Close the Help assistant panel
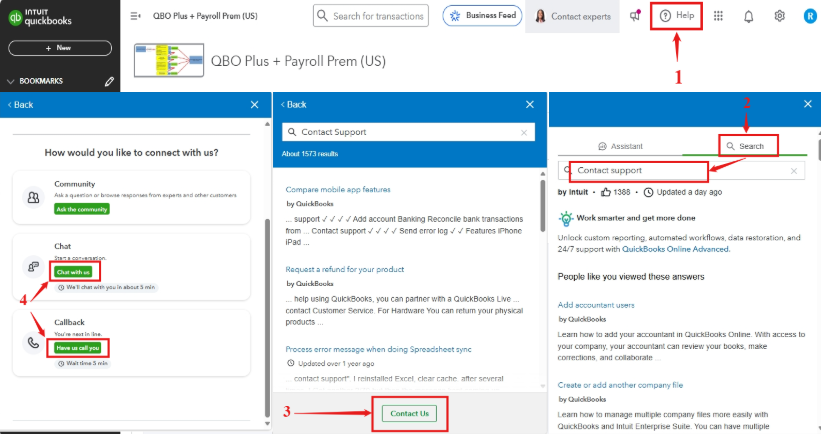 point(808,104)
